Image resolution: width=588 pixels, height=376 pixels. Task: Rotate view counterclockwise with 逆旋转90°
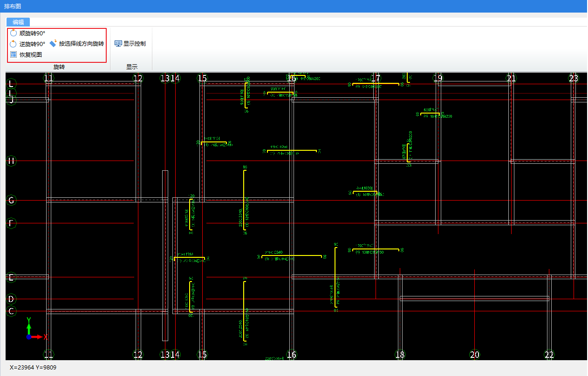[x=27, y=44]
